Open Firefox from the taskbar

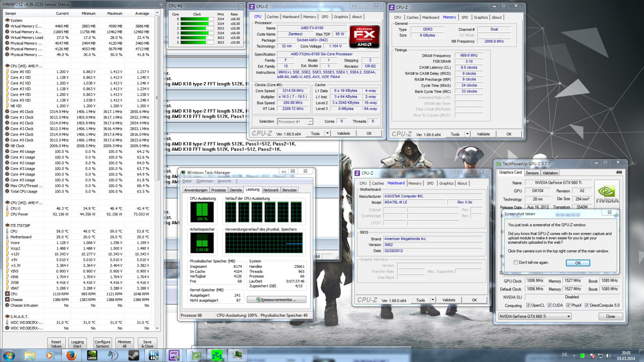[x=71, y=355]
